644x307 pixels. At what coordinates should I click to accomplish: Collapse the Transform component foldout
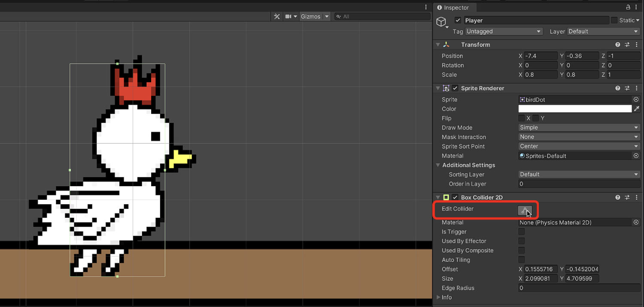(x=438, y=45)
